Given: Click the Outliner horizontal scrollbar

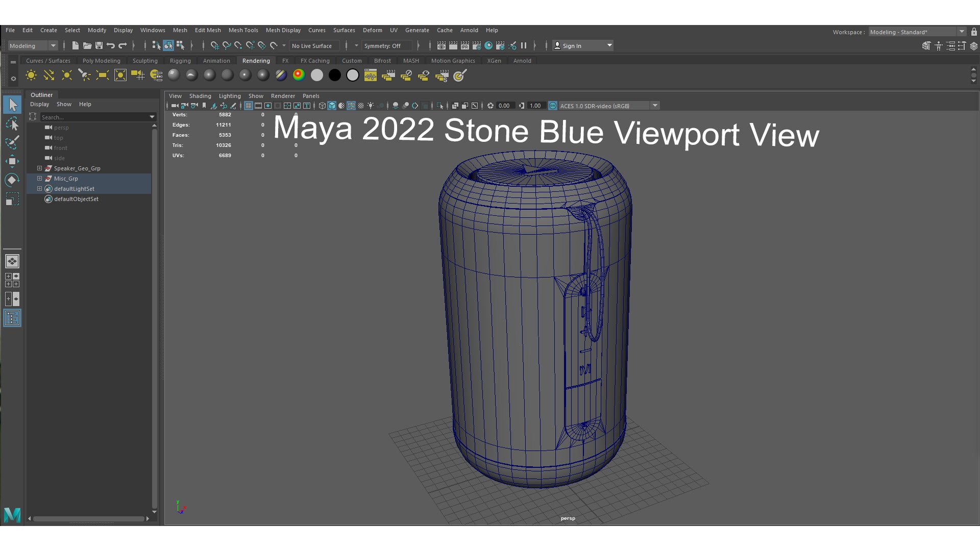Looking at the screenshot, I should point(89,518).
